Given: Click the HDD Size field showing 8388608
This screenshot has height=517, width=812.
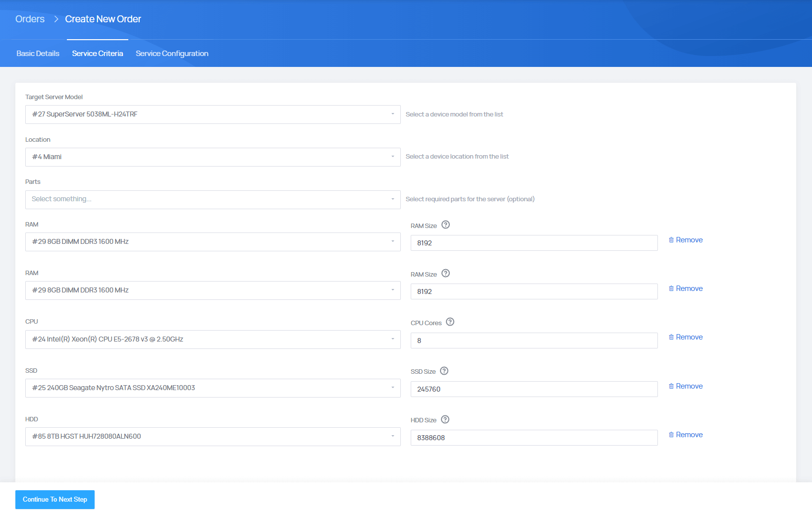Looking at the screenshot, I should (534, 438).
